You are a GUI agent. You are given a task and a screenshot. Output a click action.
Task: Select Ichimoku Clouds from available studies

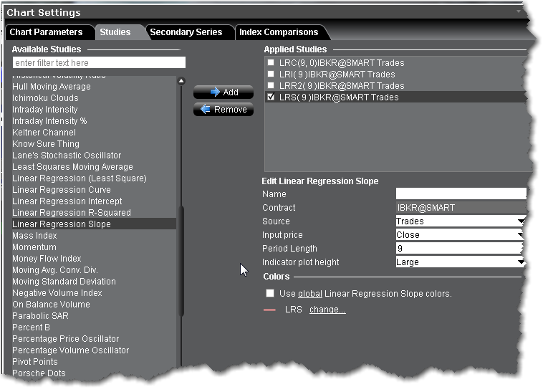(x=45, y=98)
